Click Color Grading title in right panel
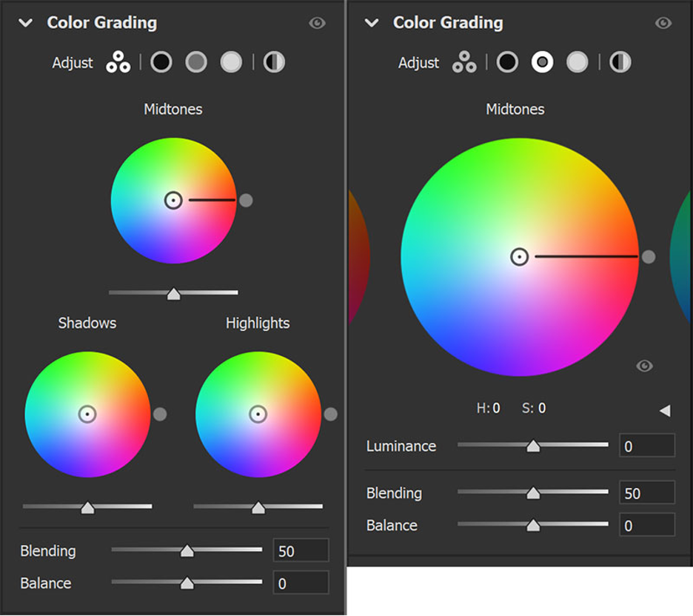Image resolution: width=693 pixels, height=616 pixels. pos(448,23)
